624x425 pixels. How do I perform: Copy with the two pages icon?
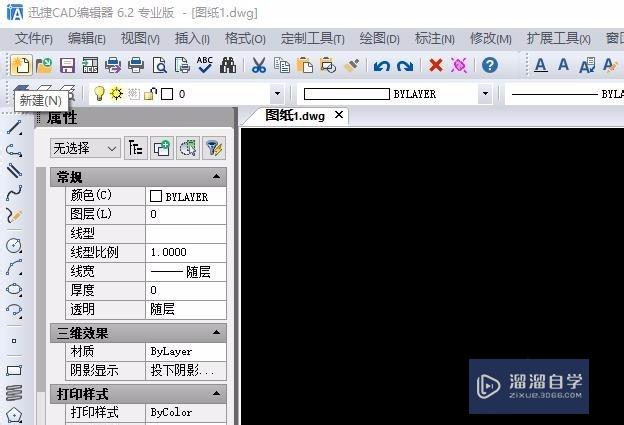282,65
